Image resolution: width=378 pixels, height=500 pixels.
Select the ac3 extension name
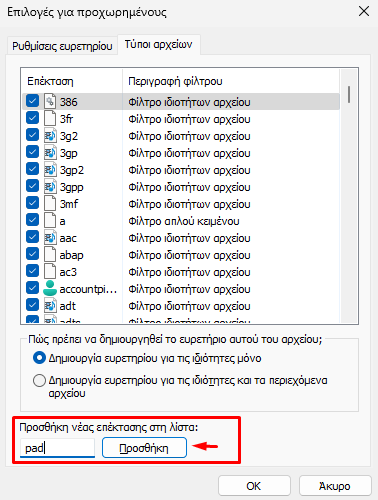pyautogui.click(x=68, y=272)
